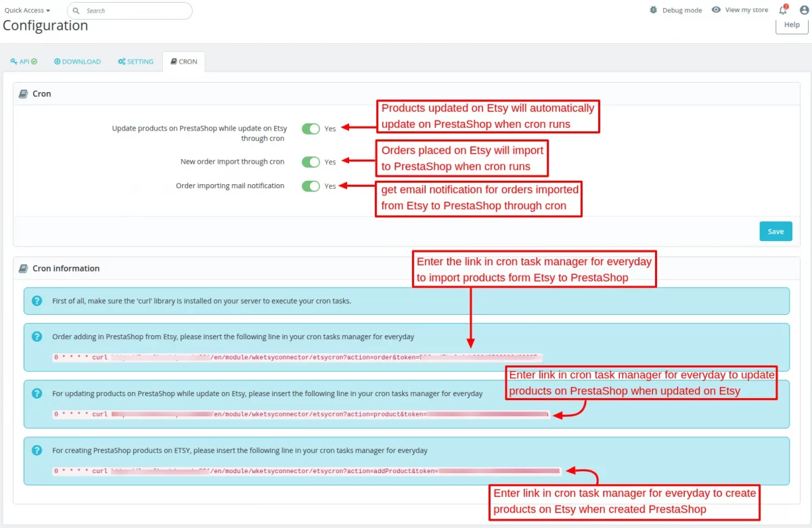The height and width of the screenshot is (528, 812).
Task: Click the search magnifier icon
Action: (76, 11)
